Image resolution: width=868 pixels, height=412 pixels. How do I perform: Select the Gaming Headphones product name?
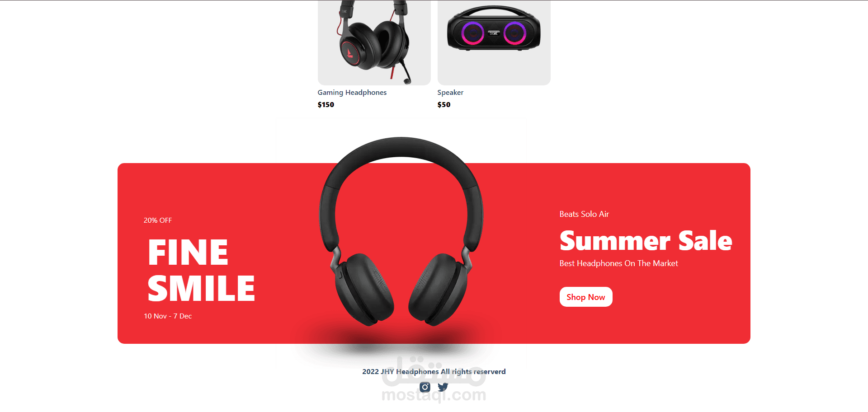[x=352, y=93]
